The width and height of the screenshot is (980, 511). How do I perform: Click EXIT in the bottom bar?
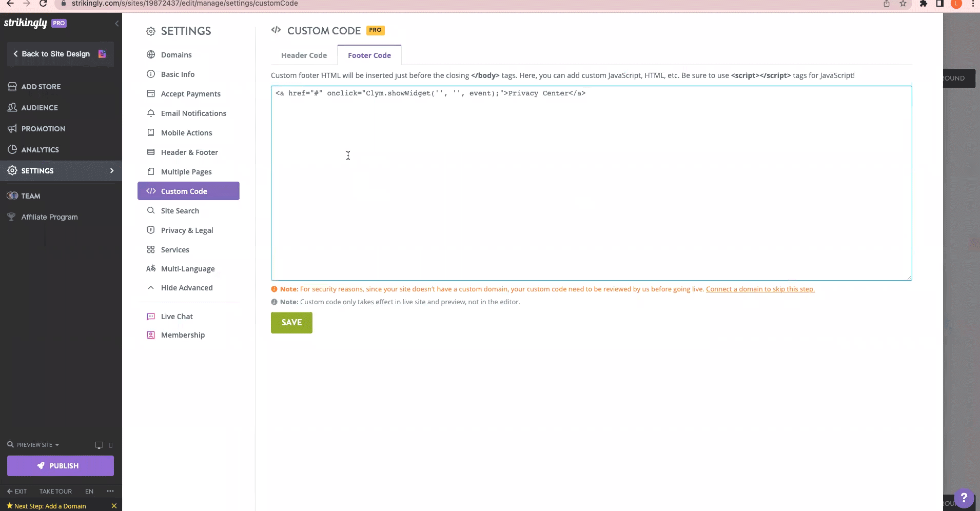(17, 492)
